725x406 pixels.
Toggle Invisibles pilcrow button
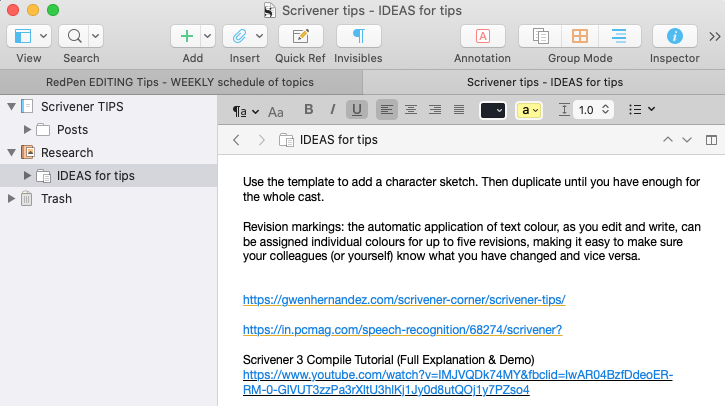[x=359, y=36]
